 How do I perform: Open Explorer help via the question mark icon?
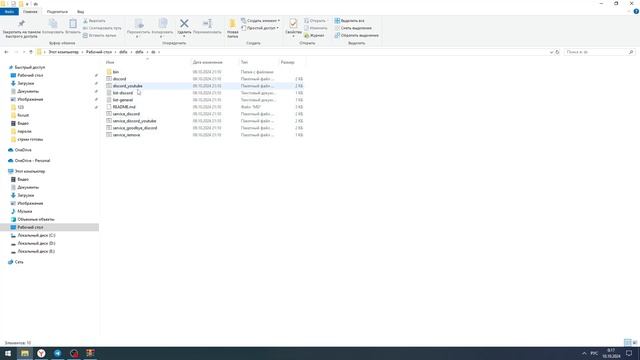coord(636,11)
